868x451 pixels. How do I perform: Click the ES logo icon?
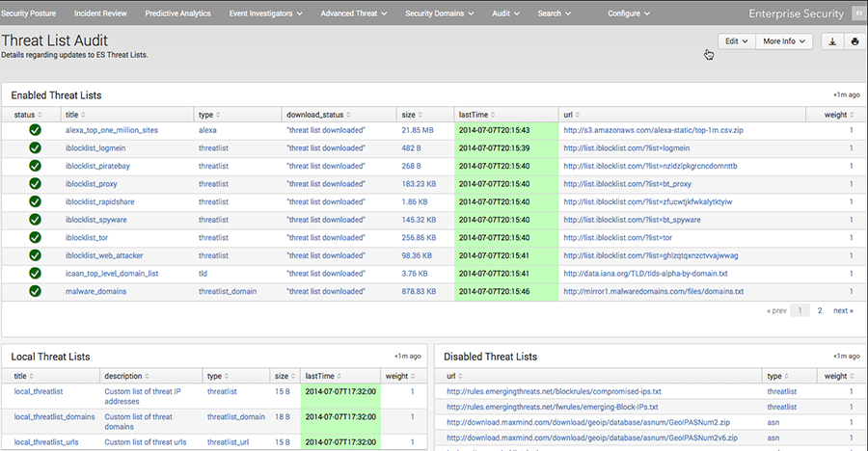tap(858, 13)
